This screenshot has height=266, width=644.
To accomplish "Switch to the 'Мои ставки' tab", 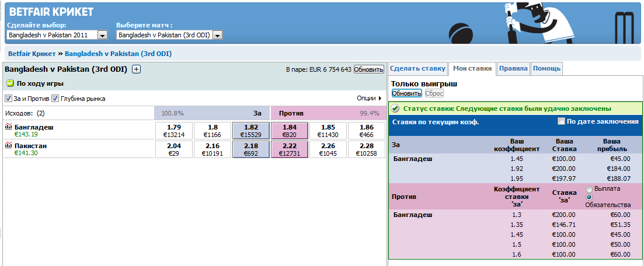I will click(472, 69).
